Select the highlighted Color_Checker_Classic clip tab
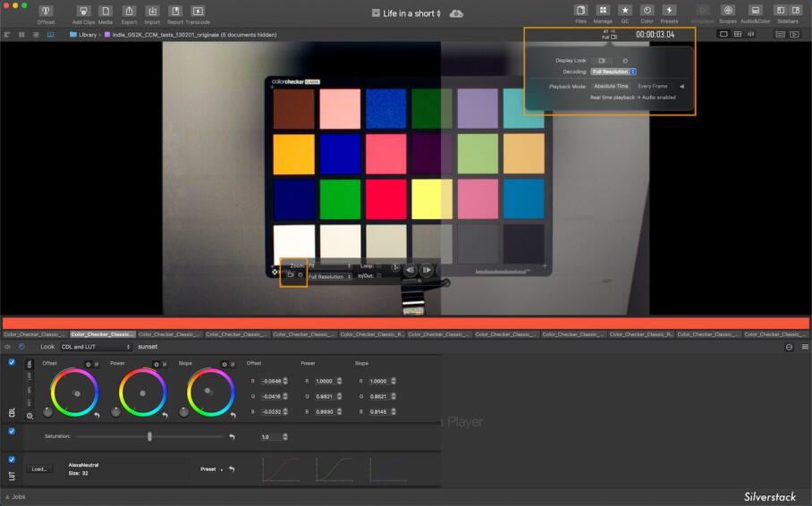 click(102, 334)
